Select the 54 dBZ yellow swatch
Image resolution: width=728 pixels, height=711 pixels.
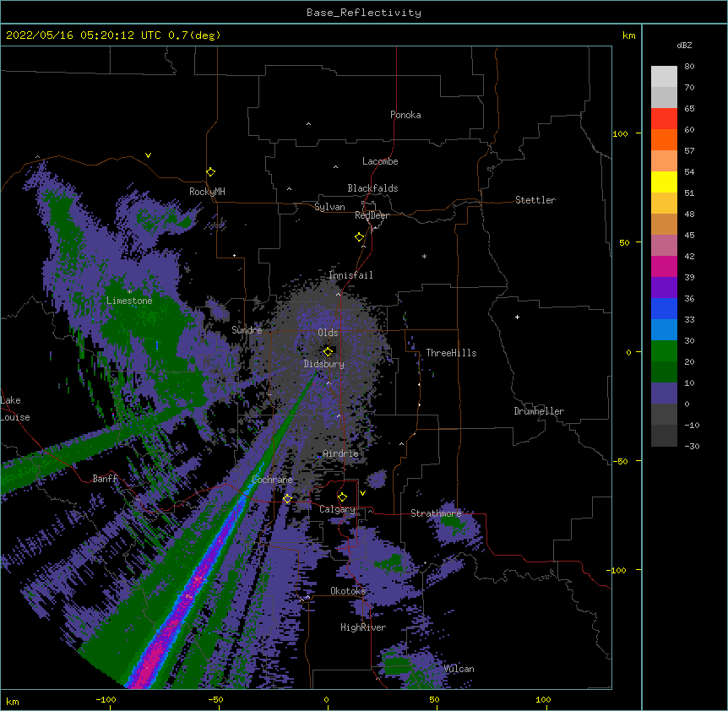pyautogui.click(x=664, y=182)
